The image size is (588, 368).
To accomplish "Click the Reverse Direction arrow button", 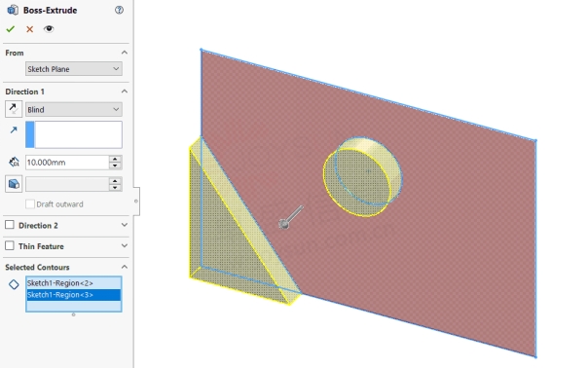I will pos(14,109).
